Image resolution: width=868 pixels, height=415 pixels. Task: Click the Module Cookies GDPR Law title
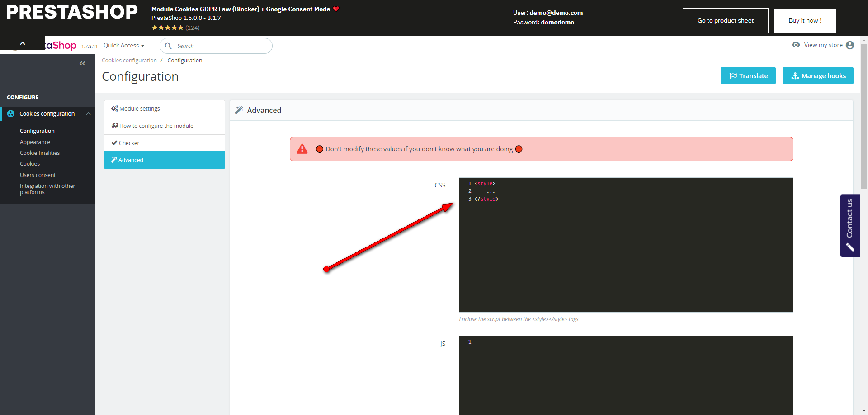[x=241, y=9]
